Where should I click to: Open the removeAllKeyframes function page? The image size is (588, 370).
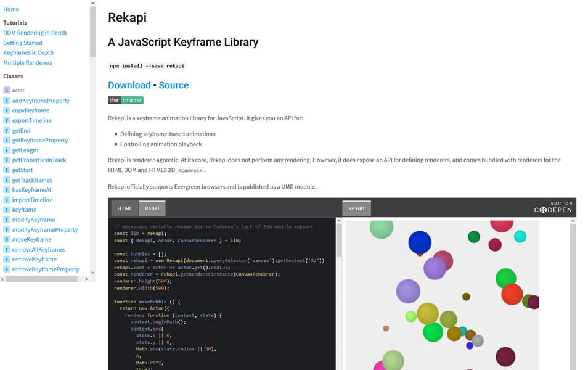pos(39,250)
